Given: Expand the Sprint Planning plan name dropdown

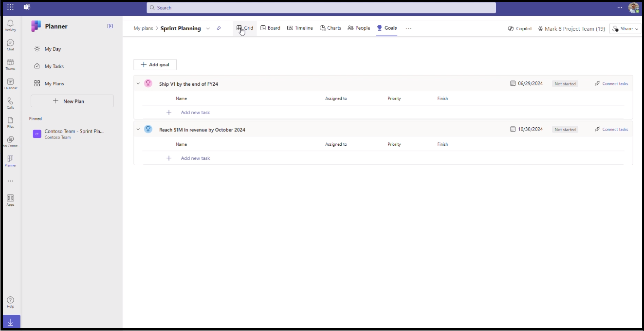Looking at the screenshot, I should tap(208, 29).
